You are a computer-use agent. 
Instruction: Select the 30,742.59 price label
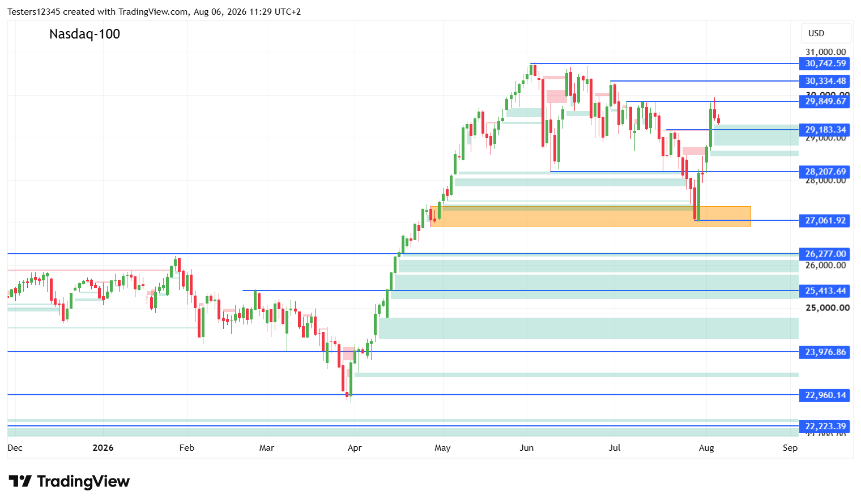(x=825, y=63)
